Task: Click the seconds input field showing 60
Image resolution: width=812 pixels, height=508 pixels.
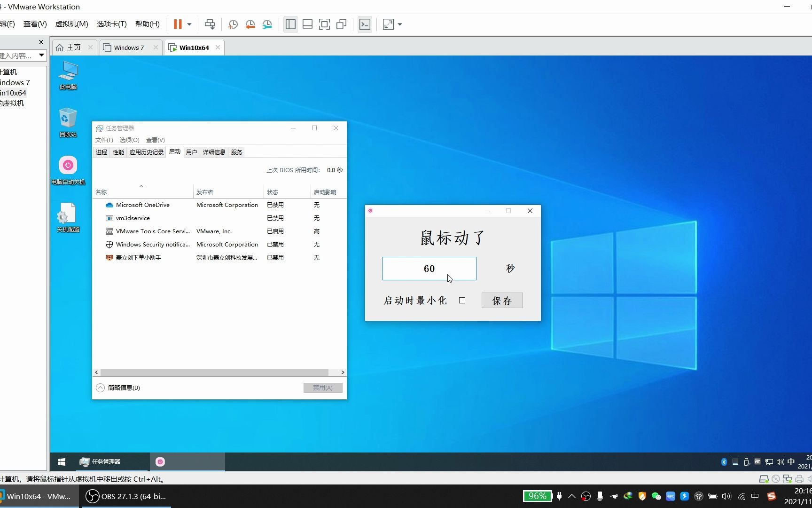Action: pos(429,269)
